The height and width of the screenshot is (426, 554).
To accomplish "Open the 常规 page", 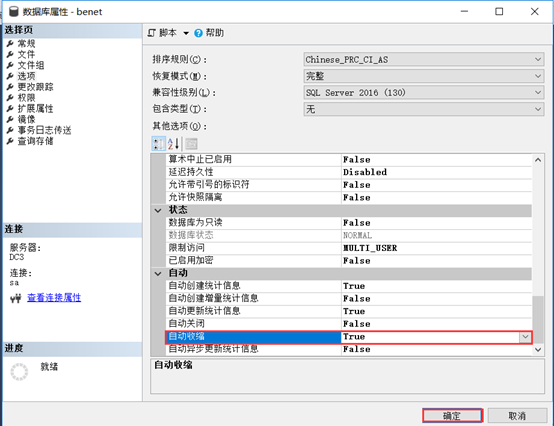I will pyautogui.click(x=26, y=43).
